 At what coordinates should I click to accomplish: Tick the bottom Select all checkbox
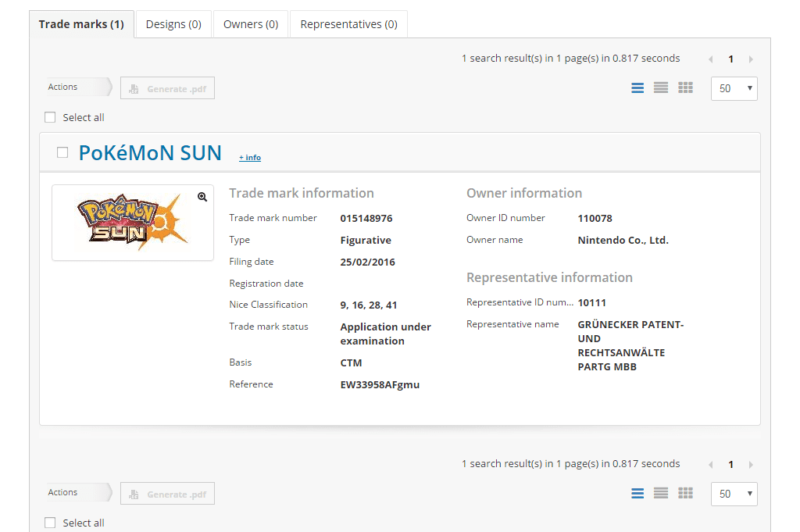[50, 523]
